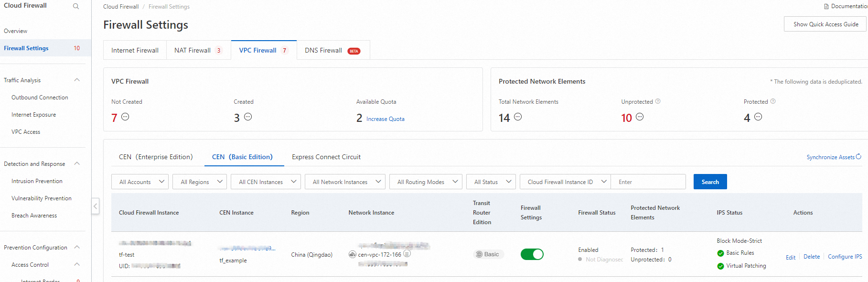
Task: Select the VPC Firewall tab
Action: pyautogui.click(x=264, y=50)
